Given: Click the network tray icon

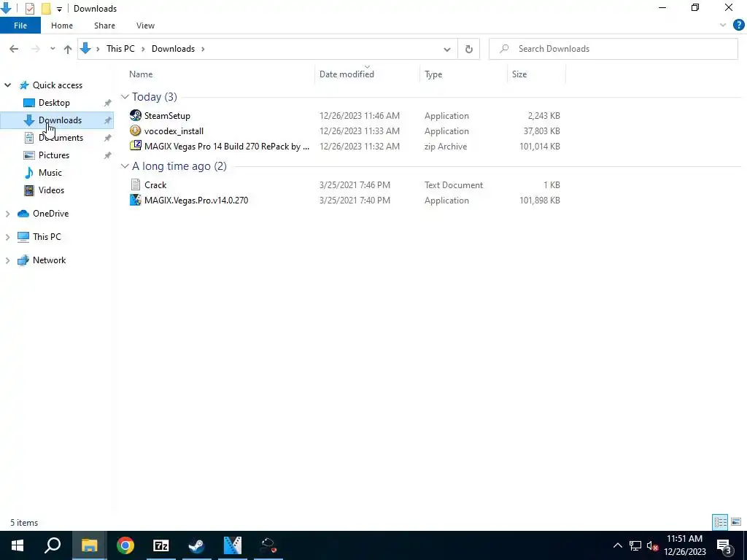Looking at the screenshot, I should click(635, 545).
